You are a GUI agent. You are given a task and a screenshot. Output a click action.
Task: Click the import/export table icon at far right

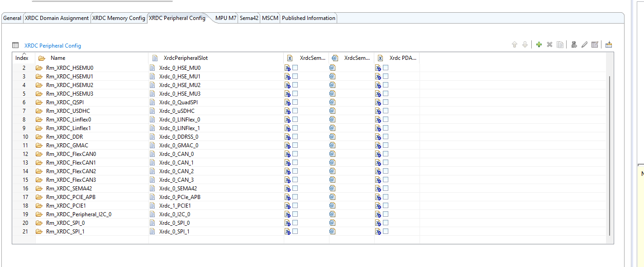[x=609, y=44]
